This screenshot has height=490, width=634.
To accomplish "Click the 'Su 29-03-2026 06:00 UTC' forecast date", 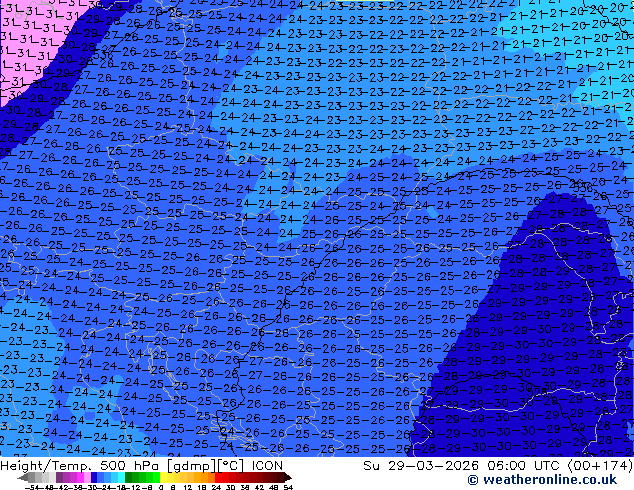I will click(x=462, y=466).
